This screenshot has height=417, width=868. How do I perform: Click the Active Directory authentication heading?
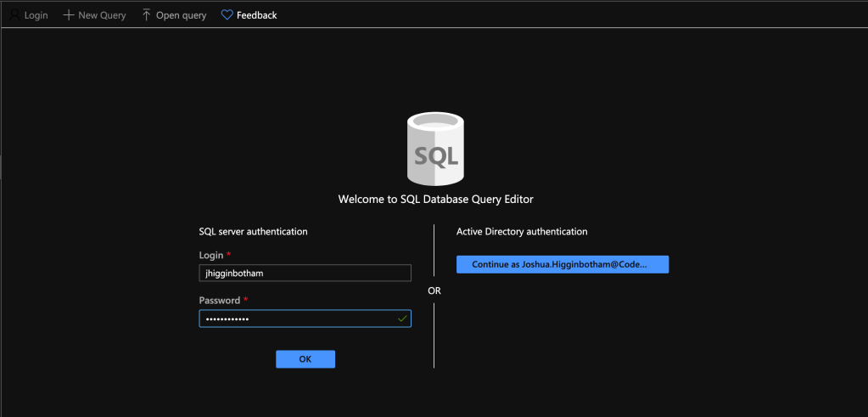[x=522, y=231]
